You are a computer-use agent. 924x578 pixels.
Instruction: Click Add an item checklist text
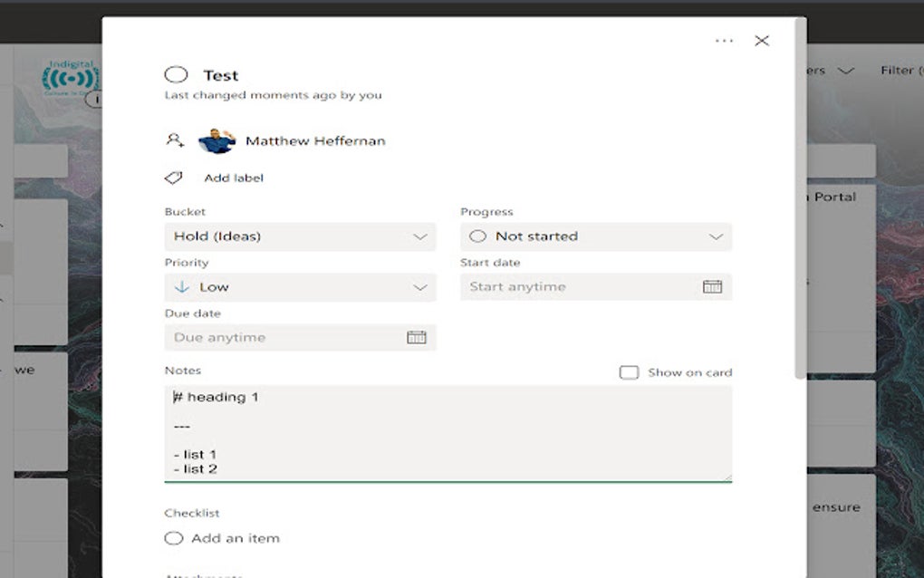coord(236,538)
